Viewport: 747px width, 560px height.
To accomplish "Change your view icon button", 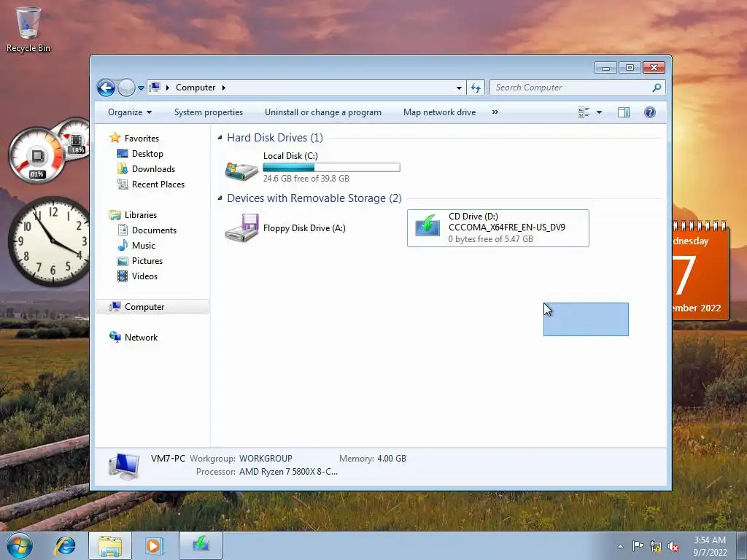I will coord(584,112).
